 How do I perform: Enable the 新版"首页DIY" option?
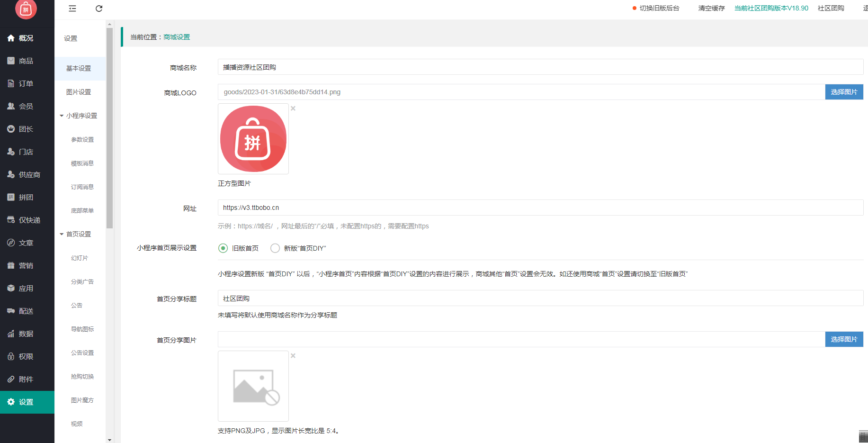tap(275, 248)
